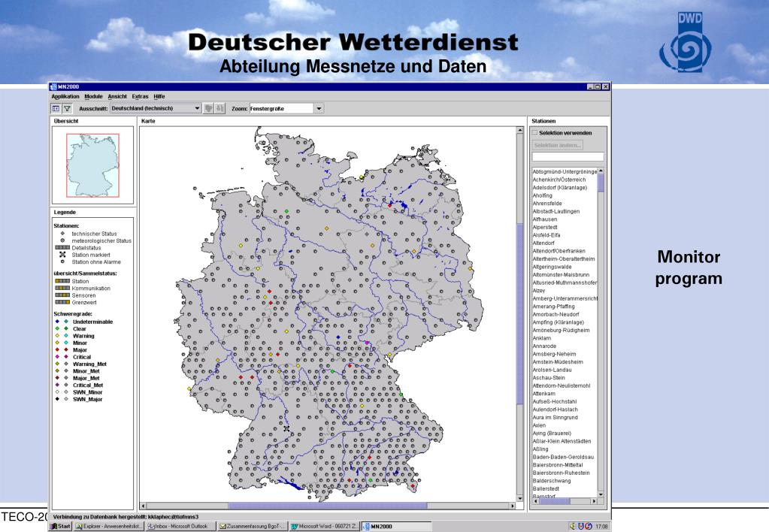This screenshot has width=769, height=532.
Task: Click the Germany overview thumbnail map
Action: pyautogui.click(x=92, y=165)
